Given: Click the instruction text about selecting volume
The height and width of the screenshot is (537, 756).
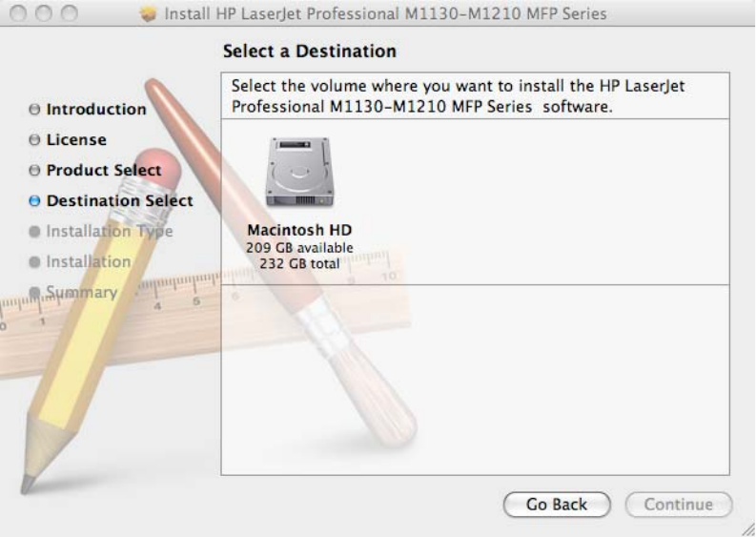Looking at the screenshot, I should point(458,95).
